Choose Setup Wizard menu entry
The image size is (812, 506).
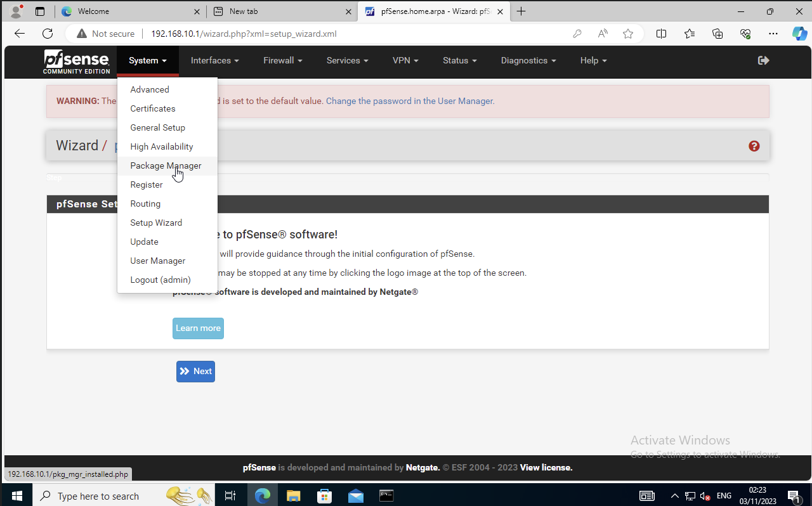point(167,223)
